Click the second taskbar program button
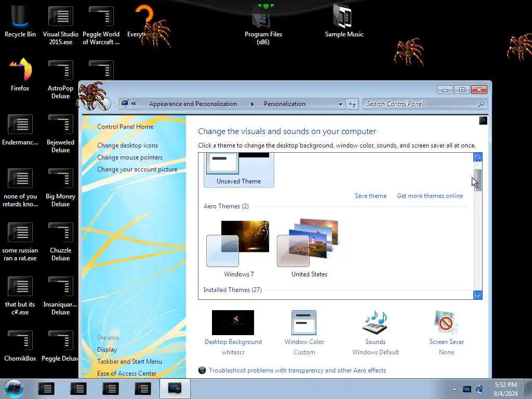The width and height of the screenshot is (532, 399). (x=78, y=389)
